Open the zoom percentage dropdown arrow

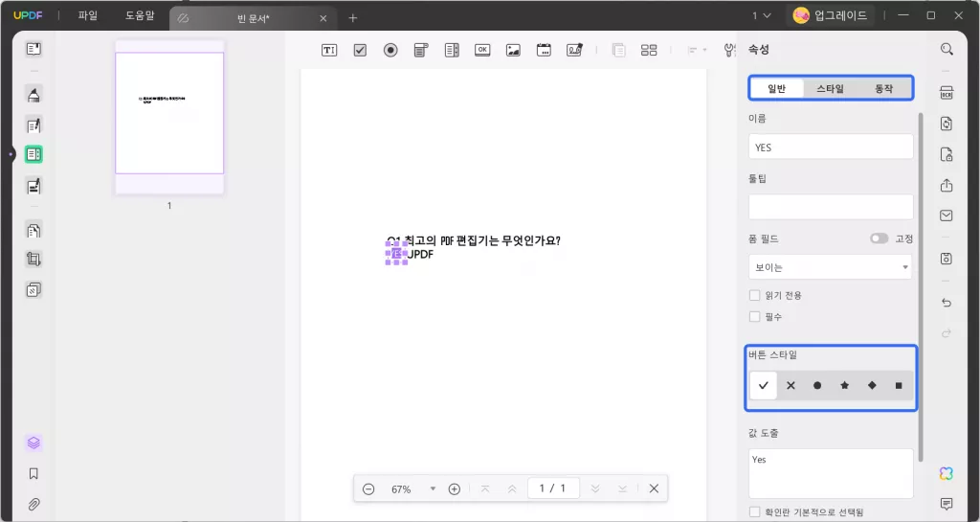(433, 488)
